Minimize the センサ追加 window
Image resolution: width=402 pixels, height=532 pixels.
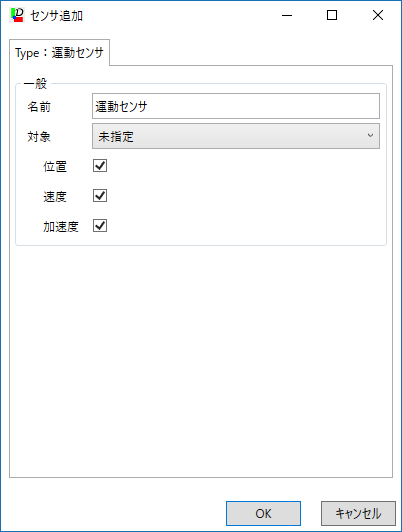287,15
